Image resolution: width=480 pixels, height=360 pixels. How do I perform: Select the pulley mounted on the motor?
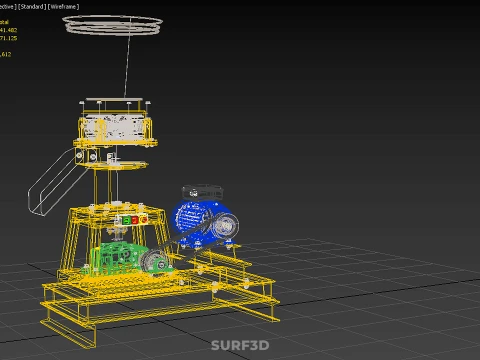coord(225,226)
